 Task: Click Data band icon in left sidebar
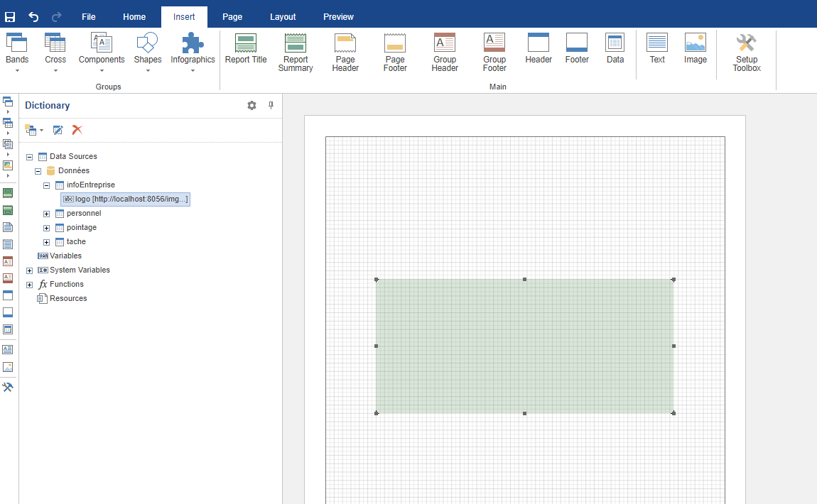pos(8,329)
